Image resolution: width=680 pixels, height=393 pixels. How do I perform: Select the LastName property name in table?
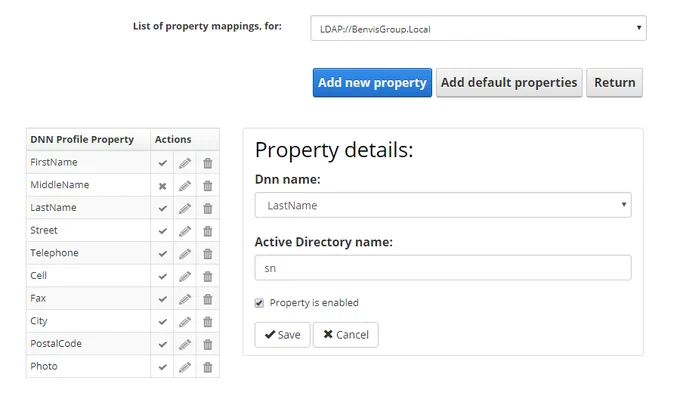click(53, 207)
